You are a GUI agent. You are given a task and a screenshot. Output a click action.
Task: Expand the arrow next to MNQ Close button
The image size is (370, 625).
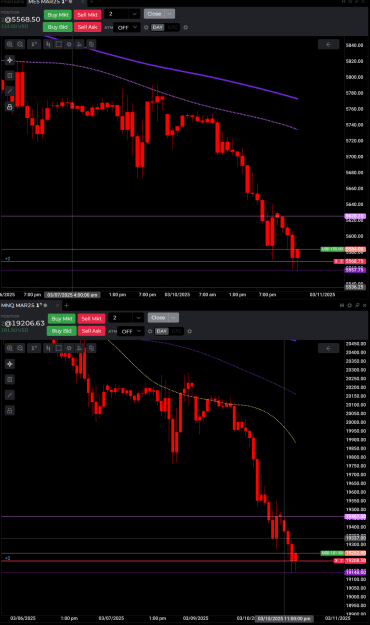[x=173, y=318]
